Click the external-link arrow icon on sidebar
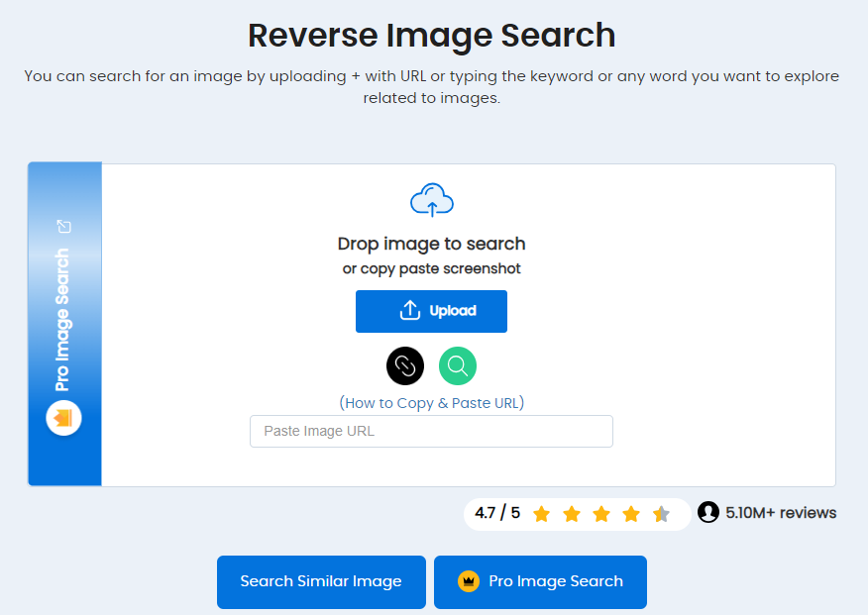This screenshot has height=615, width=868. click(64, 226)
